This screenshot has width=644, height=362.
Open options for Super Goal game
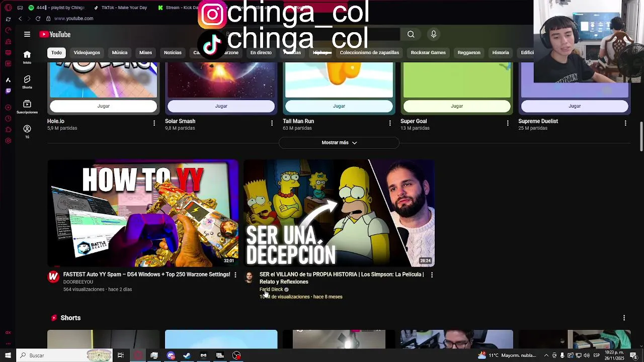[x=508, y=123]
